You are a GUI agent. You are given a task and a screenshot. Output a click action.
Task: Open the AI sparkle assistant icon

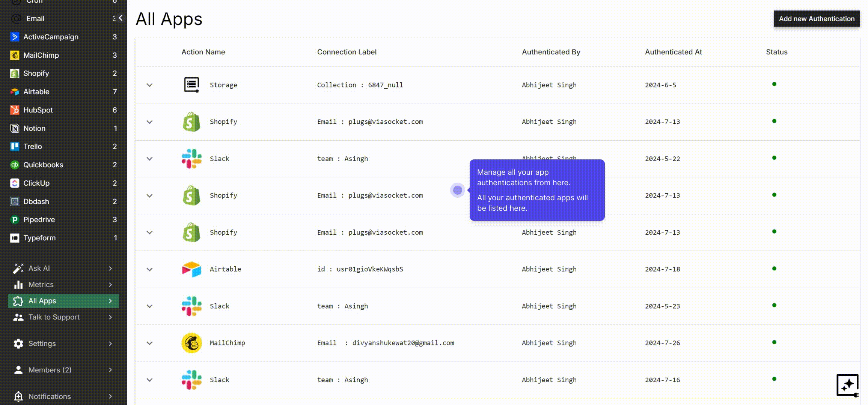[x=847, y=385]
